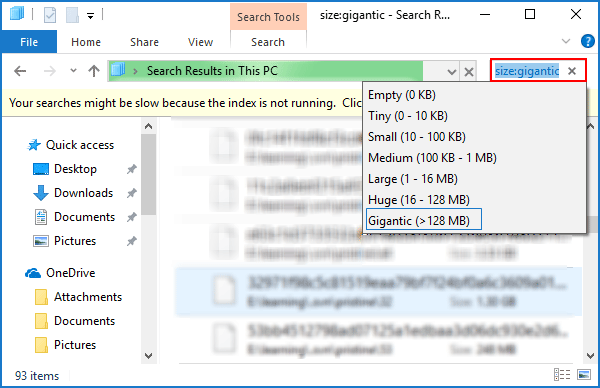600x388 pixels.
Task: Click the Quick access Pictures icon
Action: coord(41,241)
